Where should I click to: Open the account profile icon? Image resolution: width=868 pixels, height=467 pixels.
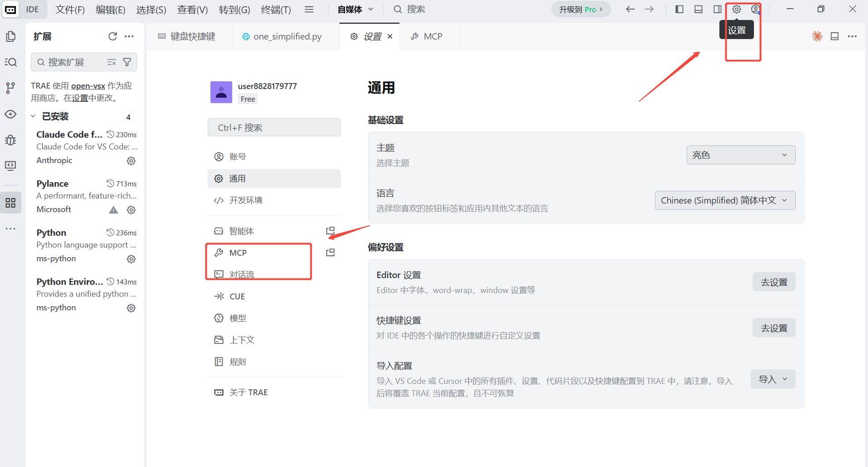tap(755, 9)
